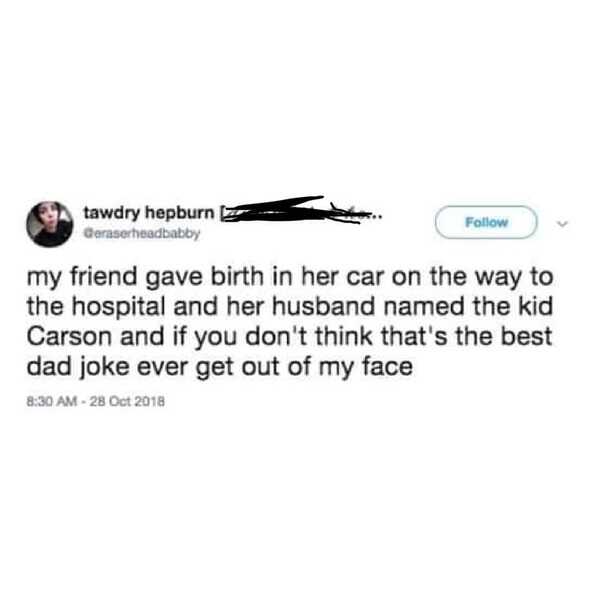Screen dimensions: 600x600
Task: Visit the @eraserheadbabby handle link
Action: point(142,233)
